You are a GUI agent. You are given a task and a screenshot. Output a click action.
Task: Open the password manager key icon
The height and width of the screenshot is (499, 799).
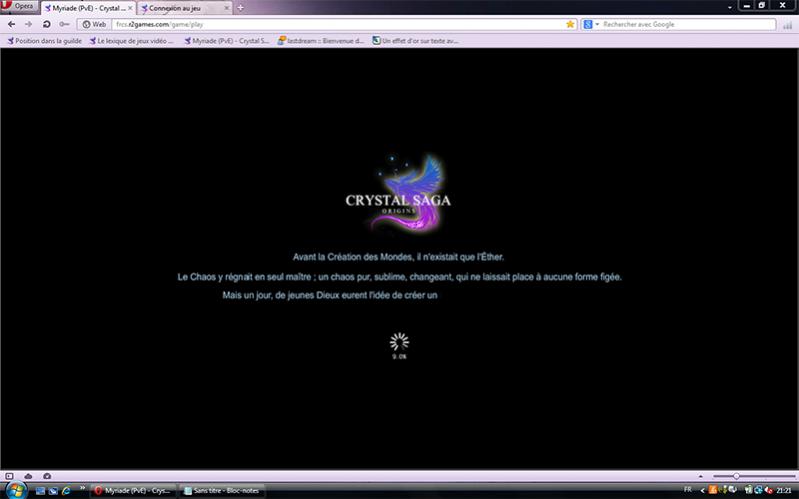(64, 24)
